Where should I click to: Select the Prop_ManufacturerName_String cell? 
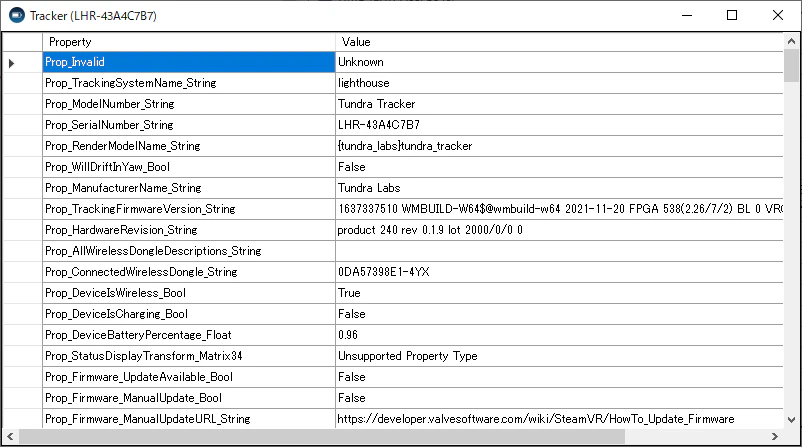coord(189,188)
